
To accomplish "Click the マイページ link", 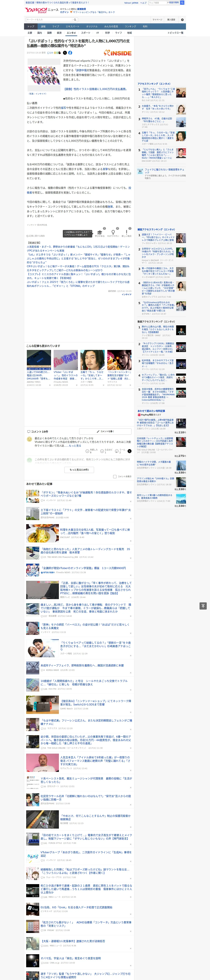I will [157, 20].
